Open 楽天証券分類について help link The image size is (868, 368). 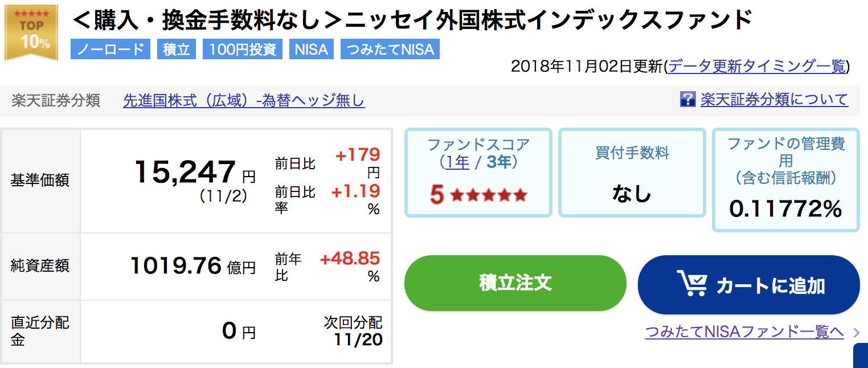click(x=774, y=100)
